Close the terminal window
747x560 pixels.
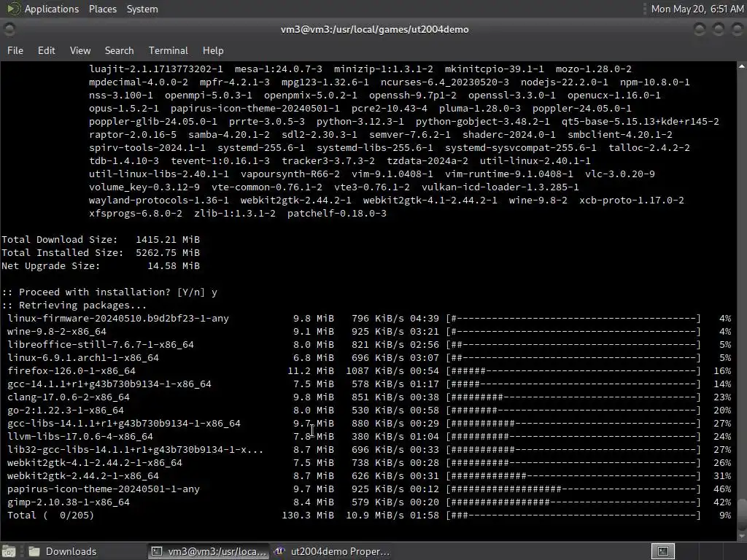coord(737,29)
